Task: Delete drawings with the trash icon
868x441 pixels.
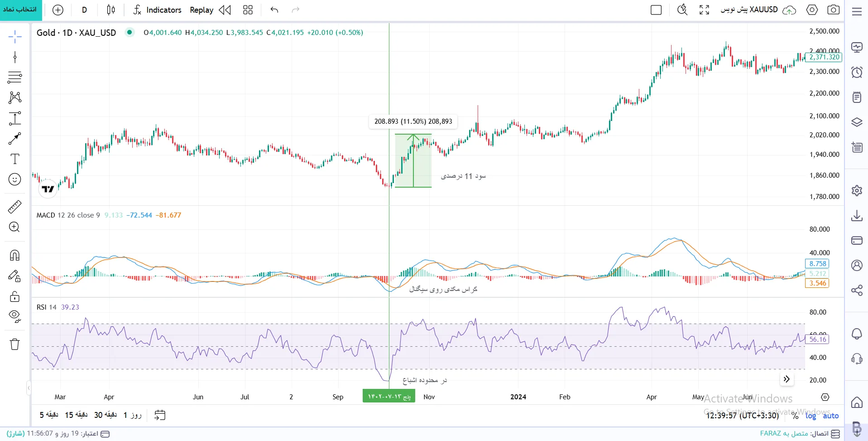Action: point(14,344)
